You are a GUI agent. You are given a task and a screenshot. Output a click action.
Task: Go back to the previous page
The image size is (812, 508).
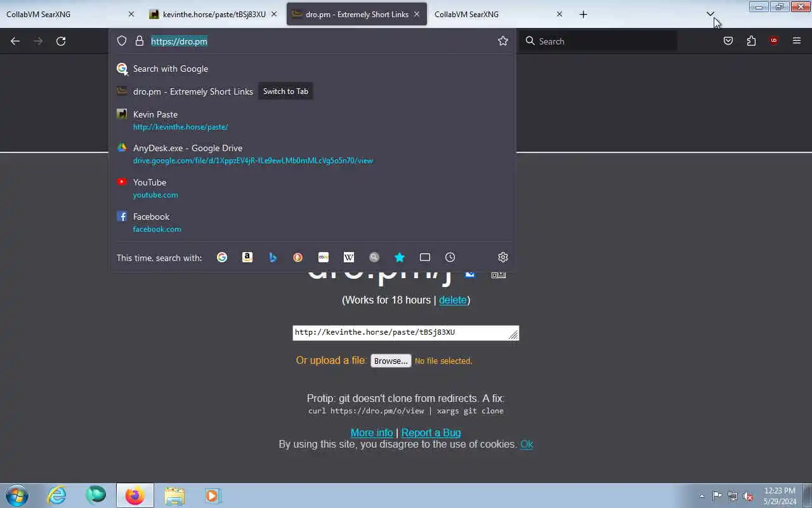click(15, 41)
